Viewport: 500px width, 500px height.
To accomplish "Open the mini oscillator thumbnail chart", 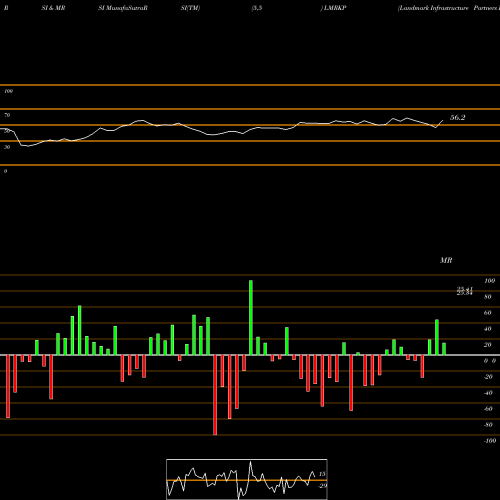I will (247, 479).
